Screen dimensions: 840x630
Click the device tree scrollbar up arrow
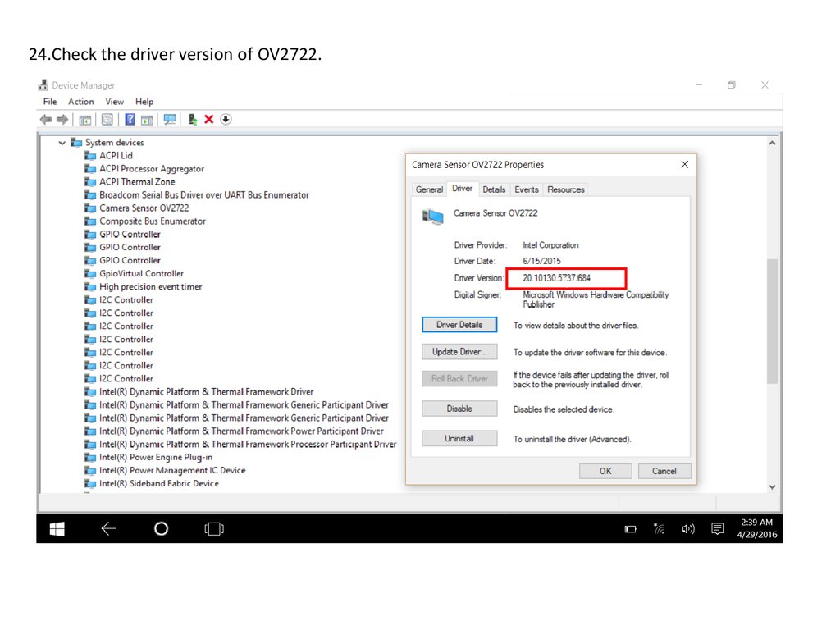(x=772, y=143)
